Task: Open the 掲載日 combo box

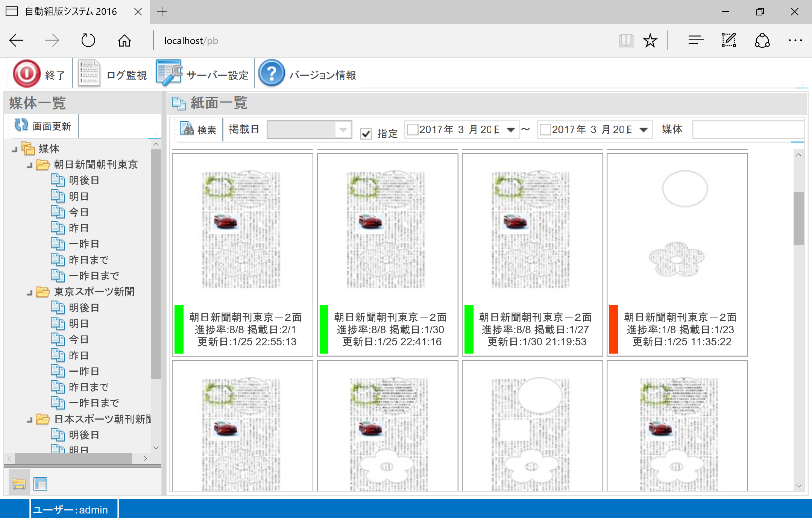Action: [309, 130]
